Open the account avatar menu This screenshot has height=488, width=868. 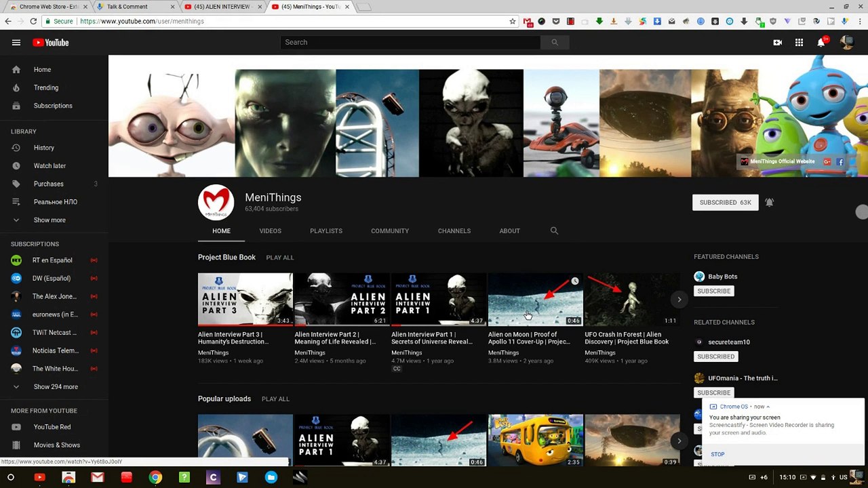[x=846, y=43]
